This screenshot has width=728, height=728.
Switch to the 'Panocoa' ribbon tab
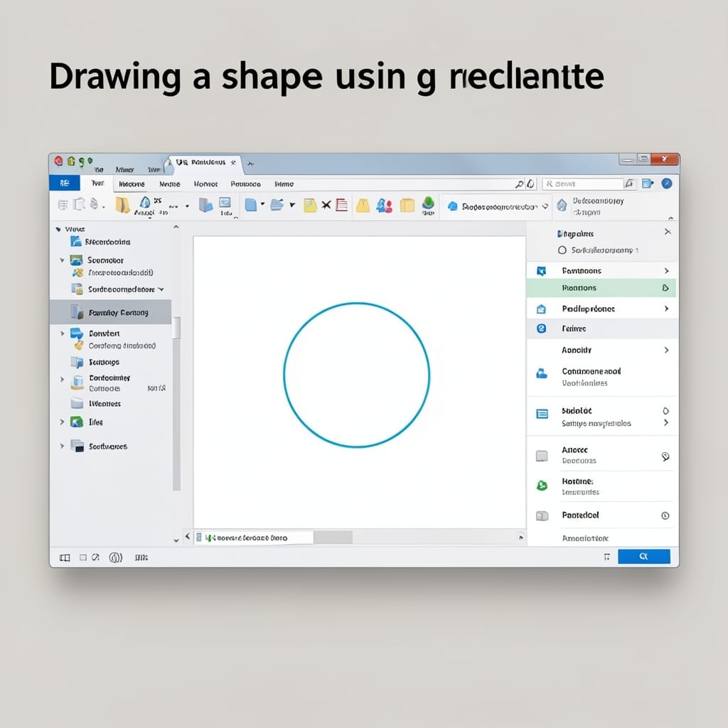click(245, 184)
